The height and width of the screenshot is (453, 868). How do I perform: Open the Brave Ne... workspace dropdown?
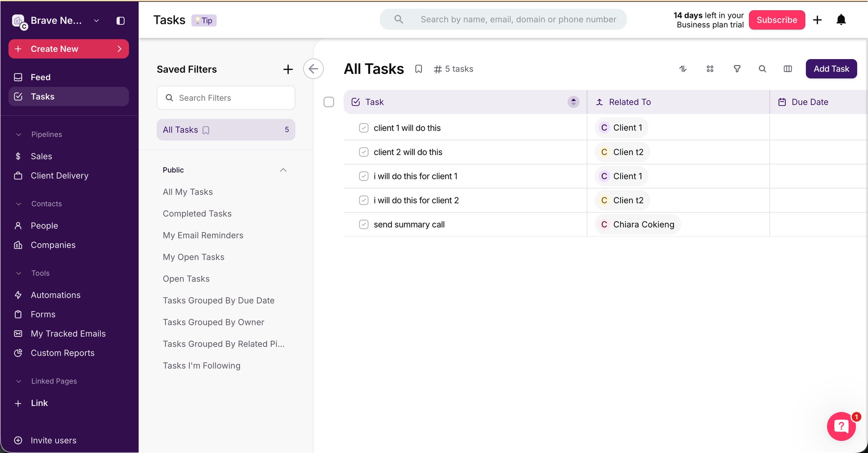(96, 21)
